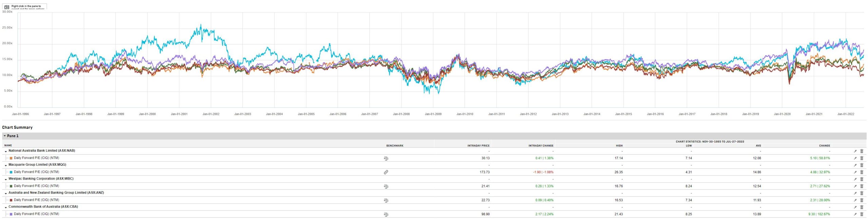
Task: Click the Macquarie Group Limited (ASX:MQG) name
Action: point(37,165)
